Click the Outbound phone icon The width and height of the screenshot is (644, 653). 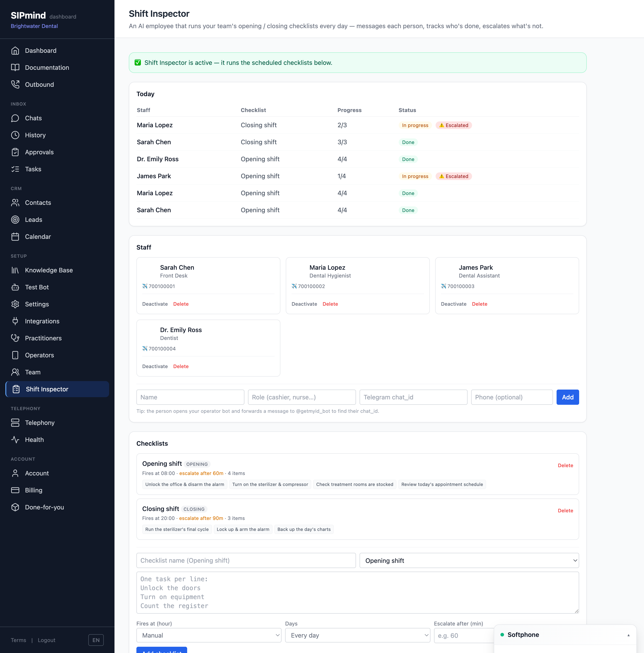pyautogui.click(x=15, y=85)
